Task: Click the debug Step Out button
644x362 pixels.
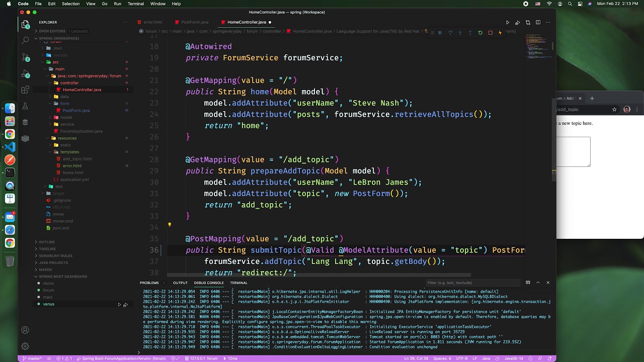Action: point(470,33)
